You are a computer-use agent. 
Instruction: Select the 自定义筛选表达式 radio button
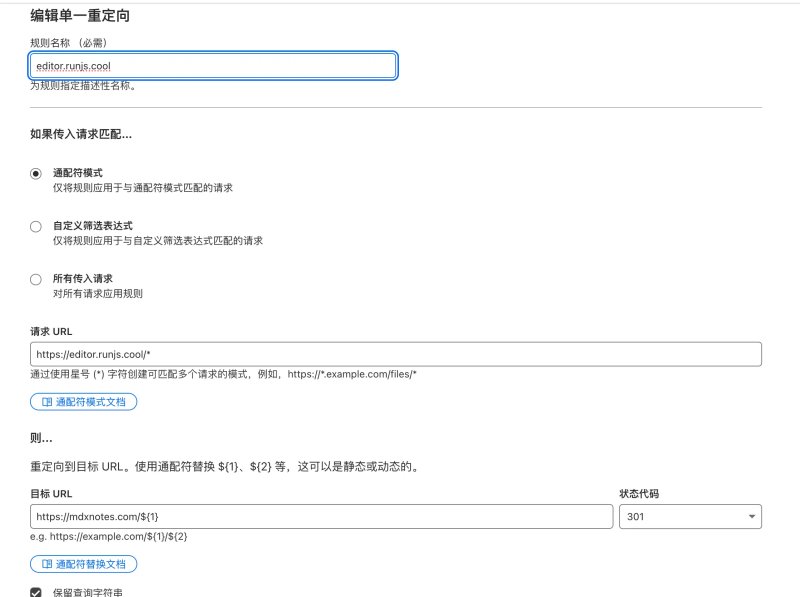[x=36, y=227]
